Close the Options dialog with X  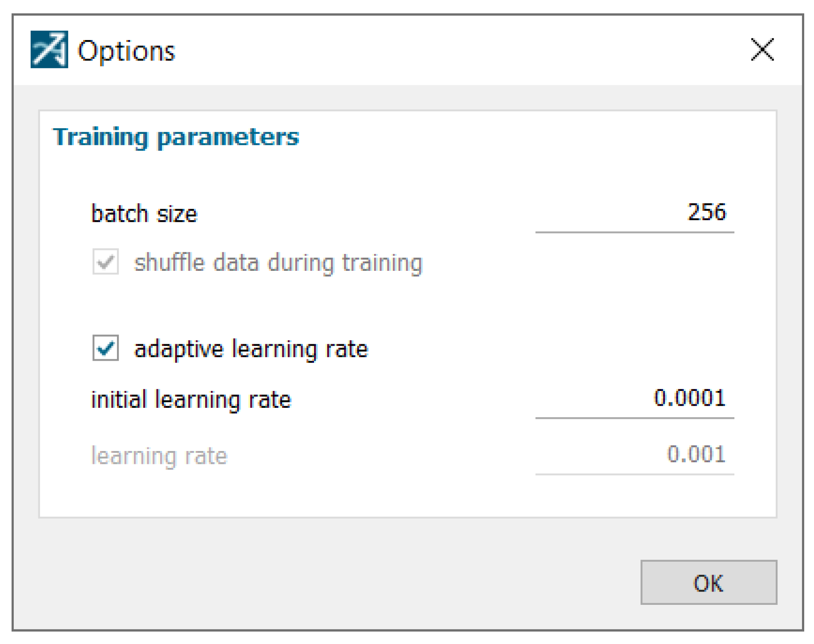pos(762,49)
